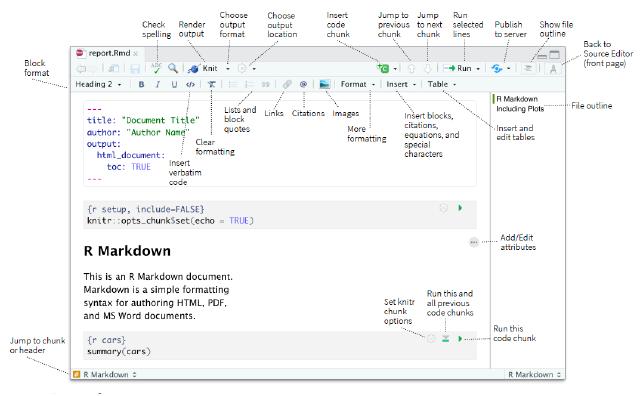The width and height of the screenshot is (640, 396).
Task: Go back using the left navigation arrow icon
Action: (x=82, y=69)
